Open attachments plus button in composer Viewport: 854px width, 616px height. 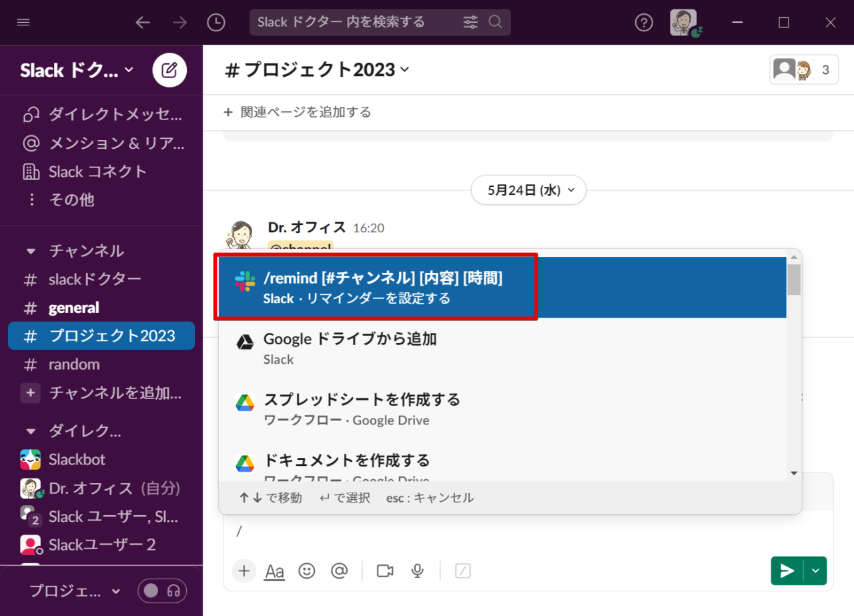click(x=244, y=571)
